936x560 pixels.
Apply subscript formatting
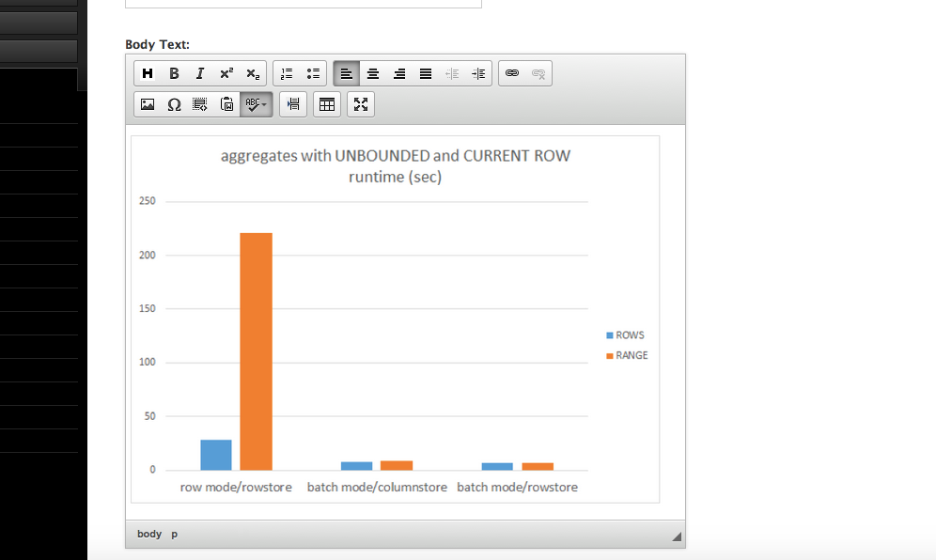click(x=251, y=72)
